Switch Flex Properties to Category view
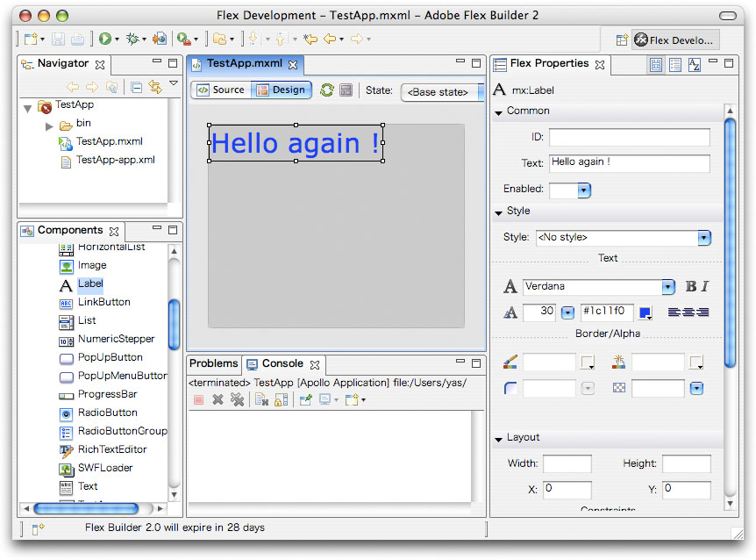 [675, 65]
